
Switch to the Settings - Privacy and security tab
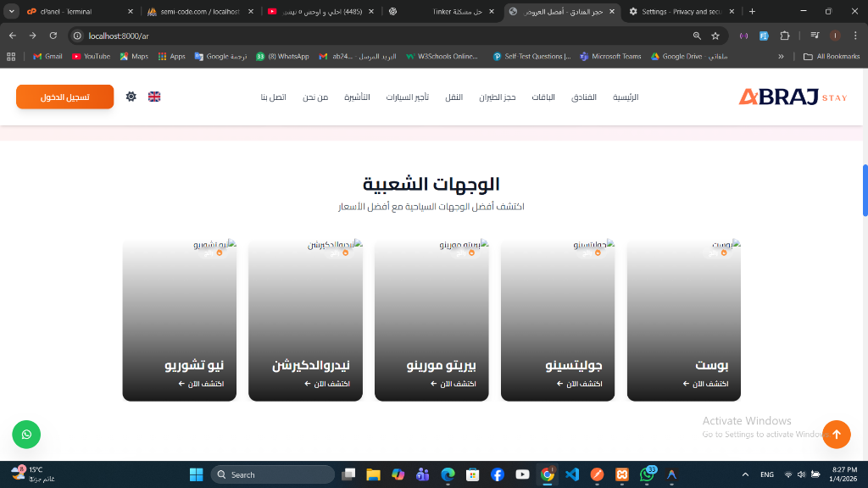click(x=682, y=11)
